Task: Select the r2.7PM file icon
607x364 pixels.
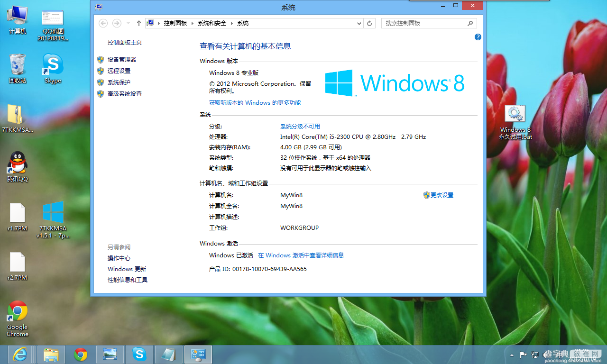Action: click(x=18, y=266)
